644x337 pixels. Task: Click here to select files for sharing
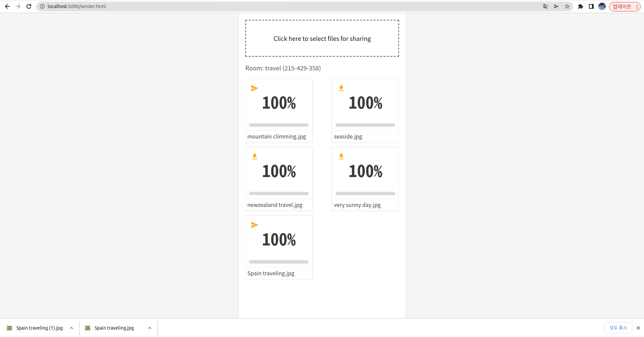pyautogui.click(x=322, y=38)
